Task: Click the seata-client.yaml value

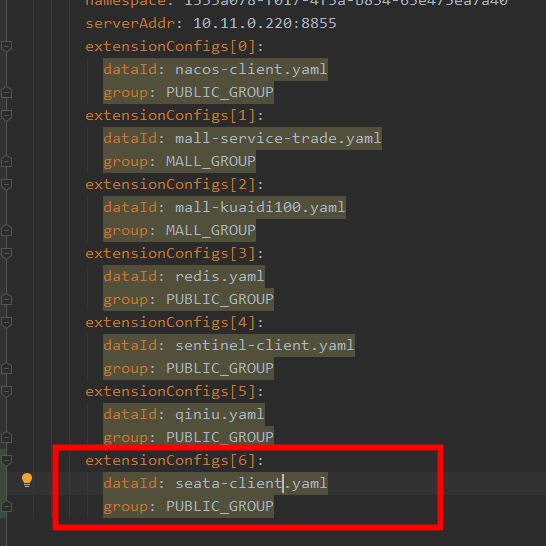Action: (x=251, y=483)
